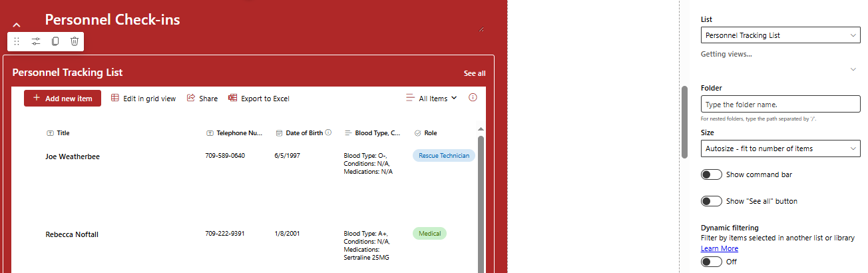This screenshot has width=868, height=273.
Task: Click the move web part drag handle
Action: point(17,41)
